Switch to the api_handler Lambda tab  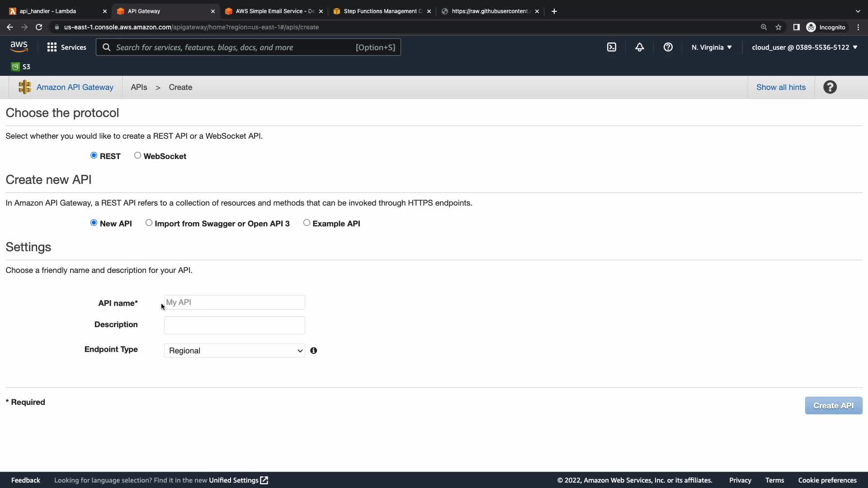click(x=54, y=11)
